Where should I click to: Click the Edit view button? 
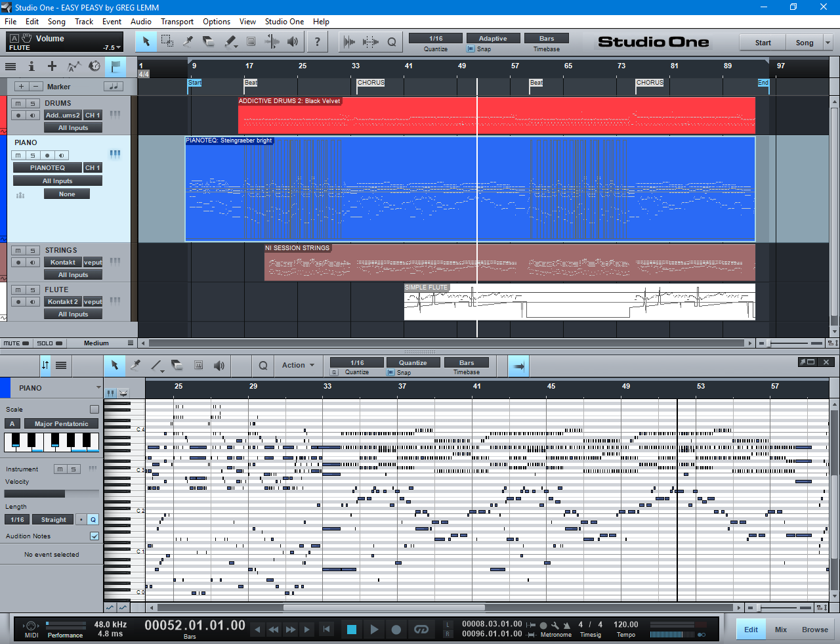click(751, 630)
